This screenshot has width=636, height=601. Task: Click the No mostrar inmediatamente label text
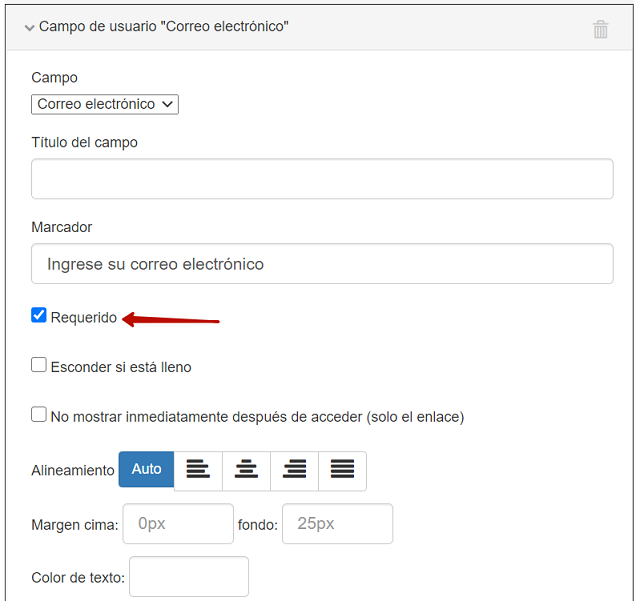(257, 417)
